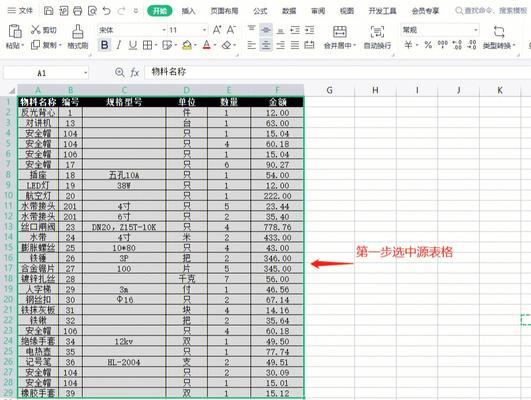This screenshot has width=531, height=400.
Task: Click the borders grid icon
Action: coord(147,45)
